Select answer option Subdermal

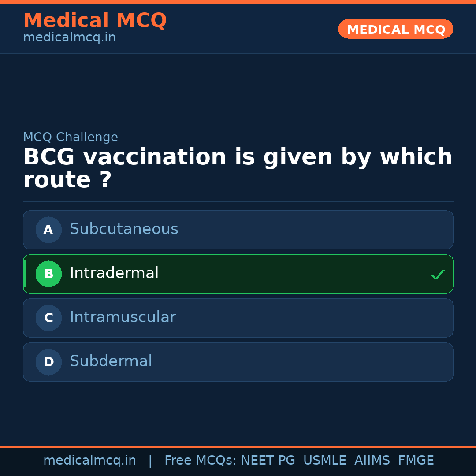[238, 362]
